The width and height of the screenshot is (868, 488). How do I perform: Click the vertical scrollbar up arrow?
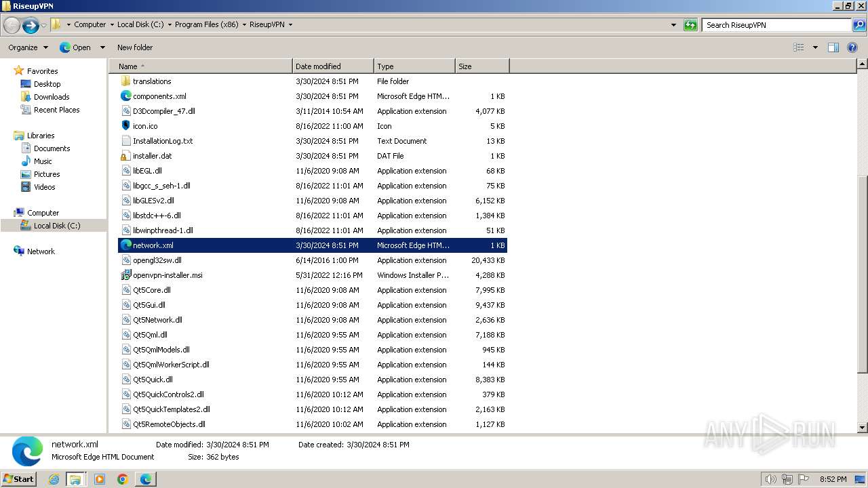click(862, 64)
